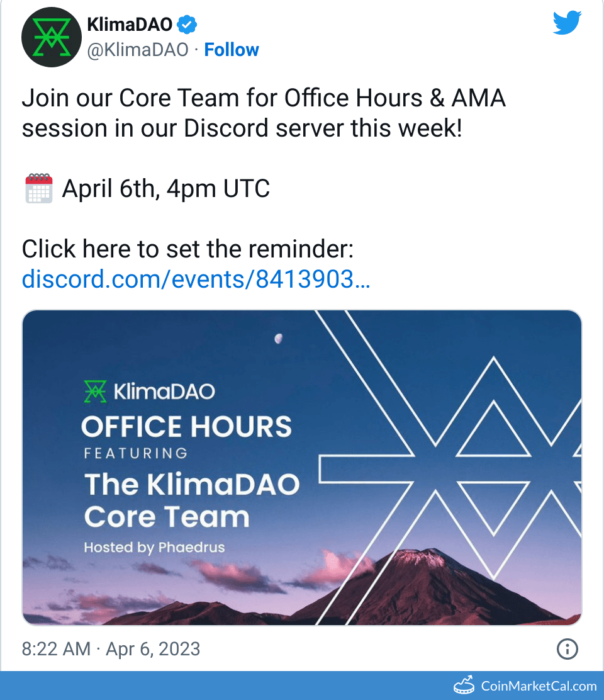Open the 8:22 AM Apr 6, 2023 timestamp
The height and width of the screenshot is (700, 604).
click(111, 649)
